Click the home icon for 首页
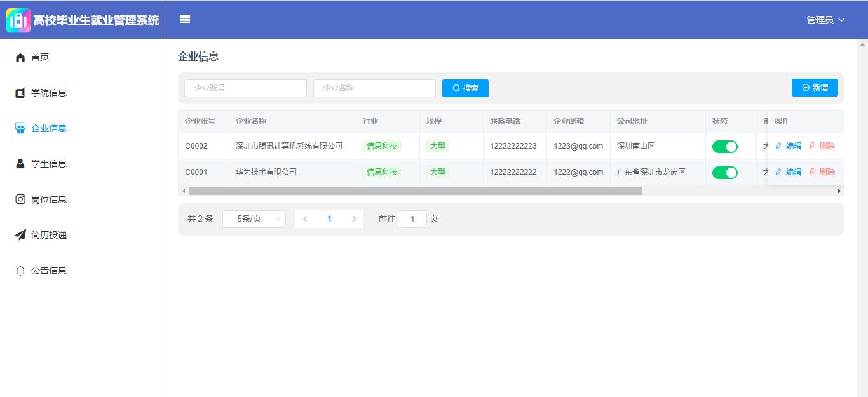The image size is (868, 397). [20, 58]
